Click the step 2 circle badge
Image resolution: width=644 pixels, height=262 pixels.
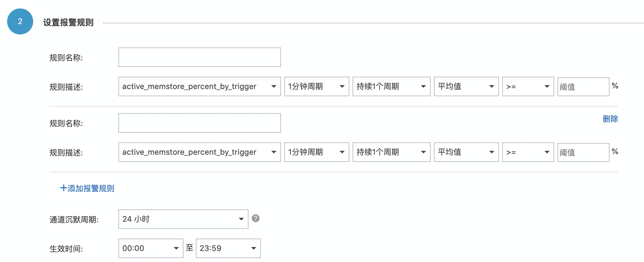tap(20, 21)
